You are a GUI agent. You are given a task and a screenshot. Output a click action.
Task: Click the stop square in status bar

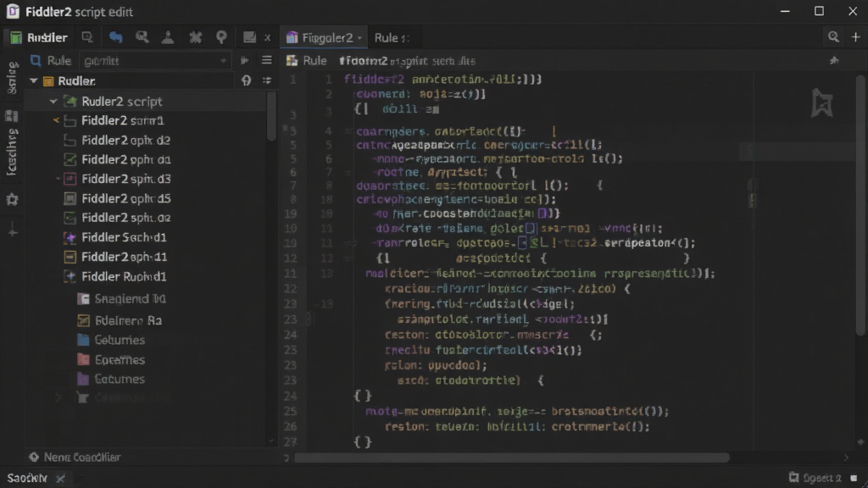click(854, 478)
